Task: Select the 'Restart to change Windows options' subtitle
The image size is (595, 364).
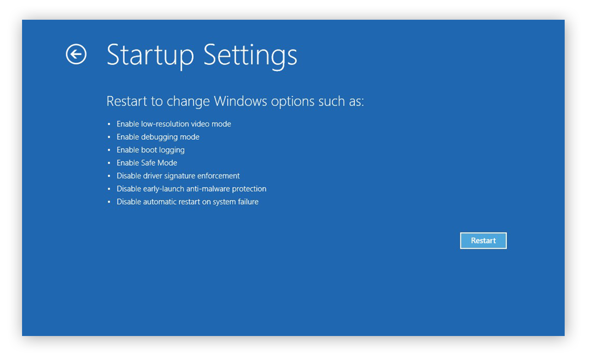Action: [x=235, y=101]
